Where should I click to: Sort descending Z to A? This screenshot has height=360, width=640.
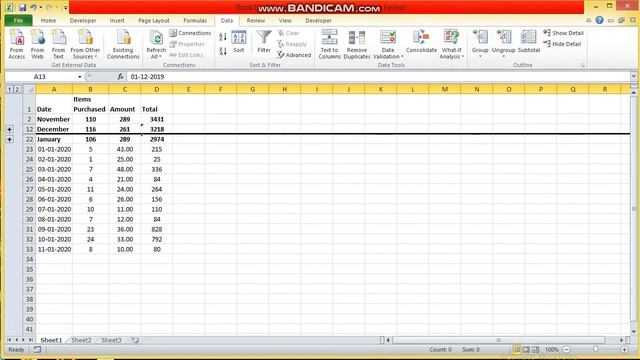[223, 51]
